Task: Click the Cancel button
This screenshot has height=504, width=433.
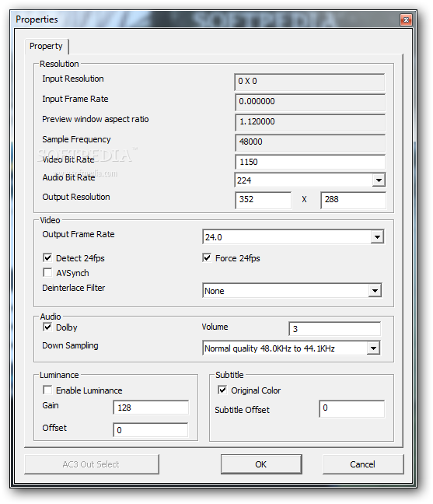Action: click(363, 464)
